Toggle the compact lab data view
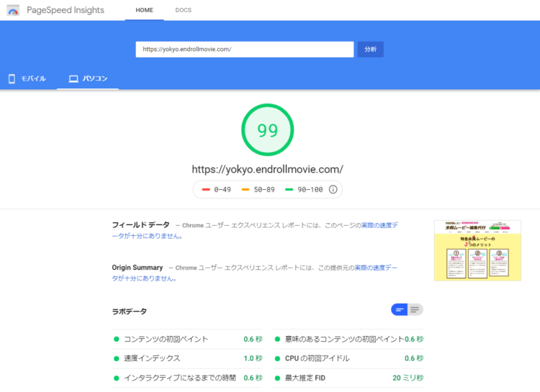Image resolution: width=540 pixels, height=392 pixels. [x=400, y=310]
